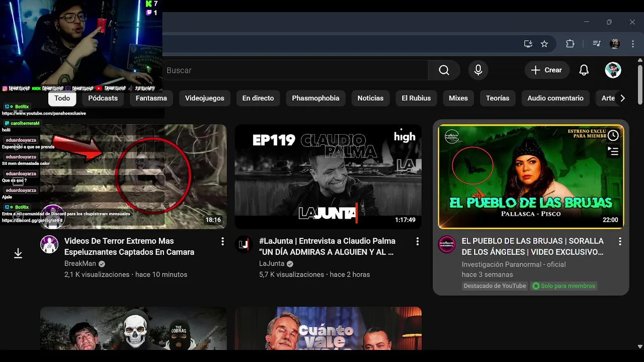Click the search magnifier button
Screen dimensions: 644x362
coord(444,70)
